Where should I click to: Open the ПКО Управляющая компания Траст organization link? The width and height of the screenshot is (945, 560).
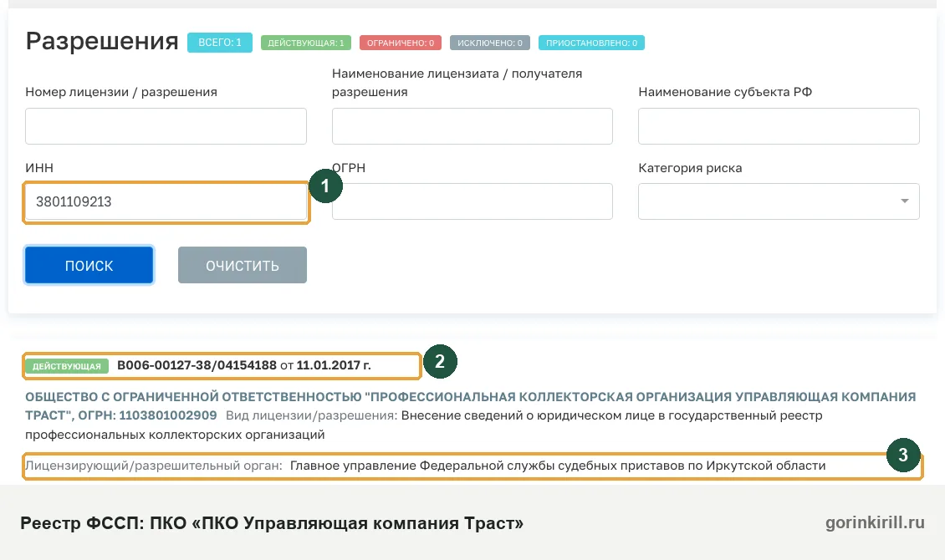470,406
